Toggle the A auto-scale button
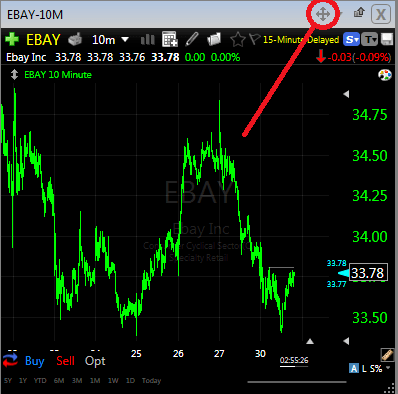The width and height of the screenshot is (398, 394). [x=354, y=368]
